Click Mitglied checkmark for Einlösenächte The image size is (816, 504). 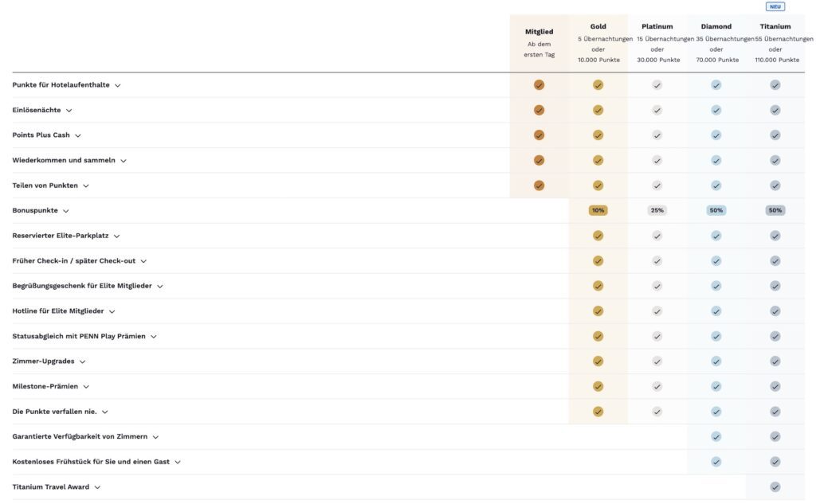click(x=539, y=110)
